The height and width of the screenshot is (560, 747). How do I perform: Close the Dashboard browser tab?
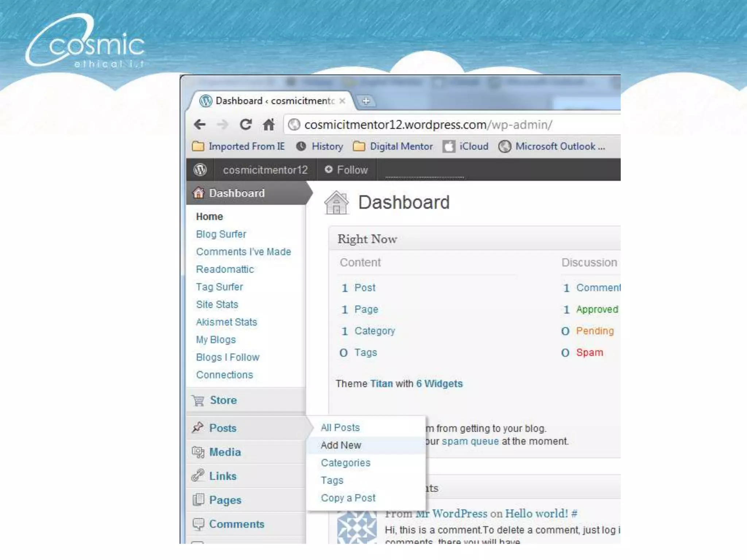pos(342,101)
